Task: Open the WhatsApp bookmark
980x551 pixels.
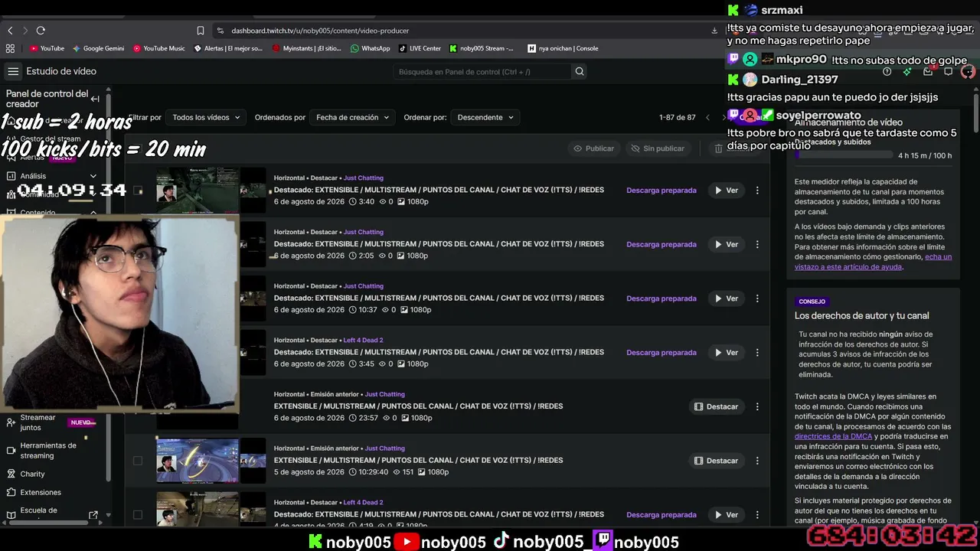Action: (370, 48)
